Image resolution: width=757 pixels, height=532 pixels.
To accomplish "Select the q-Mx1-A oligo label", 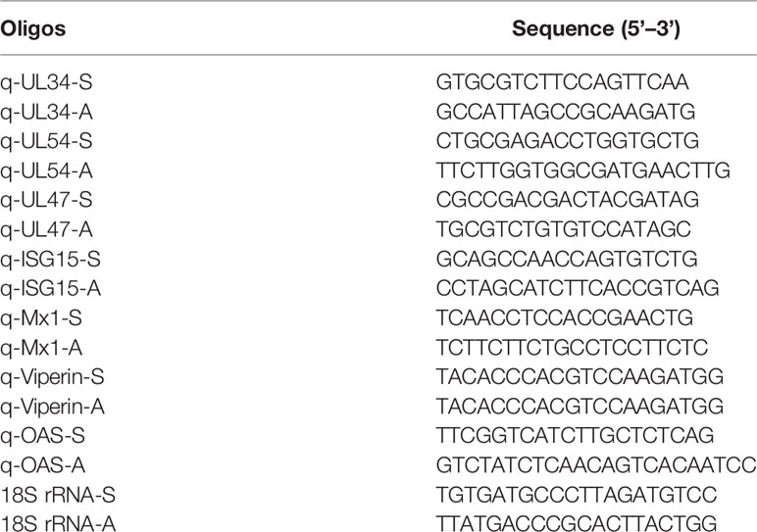I will click(41, 348).
